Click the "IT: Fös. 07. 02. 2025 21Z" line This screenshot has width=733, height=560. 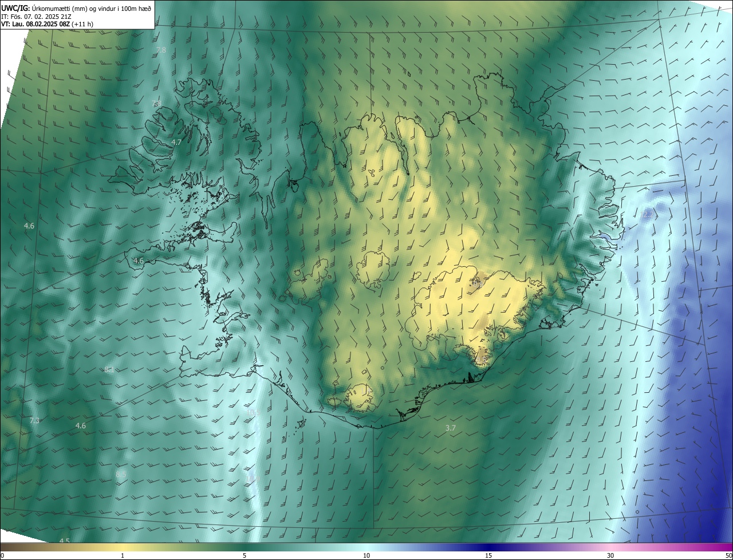point(36,16)
